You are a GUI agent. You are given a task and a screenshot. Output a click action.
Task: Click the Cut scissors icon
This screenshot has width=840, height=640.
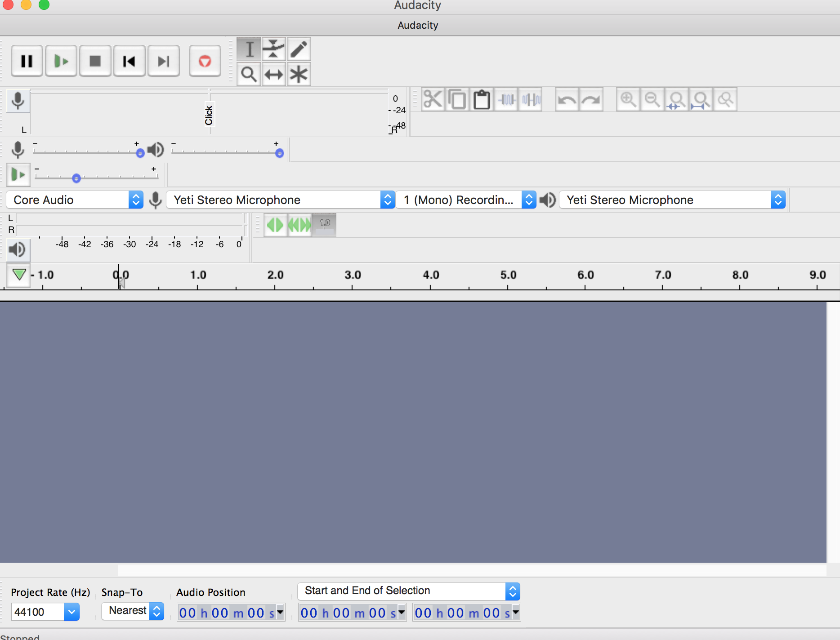point(433,99)
